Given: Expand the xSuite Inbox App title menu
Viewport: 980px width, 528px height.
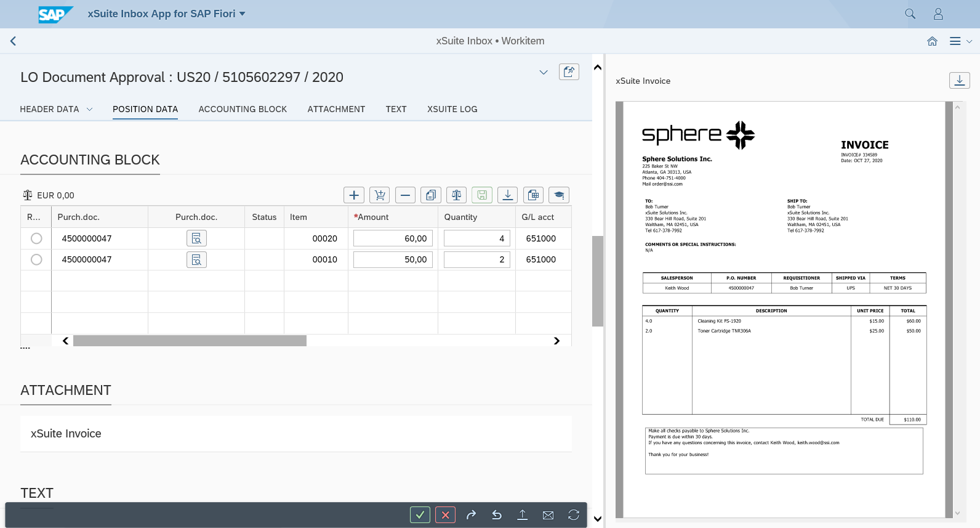Looking at the screenshot, I should coord(242,14).
